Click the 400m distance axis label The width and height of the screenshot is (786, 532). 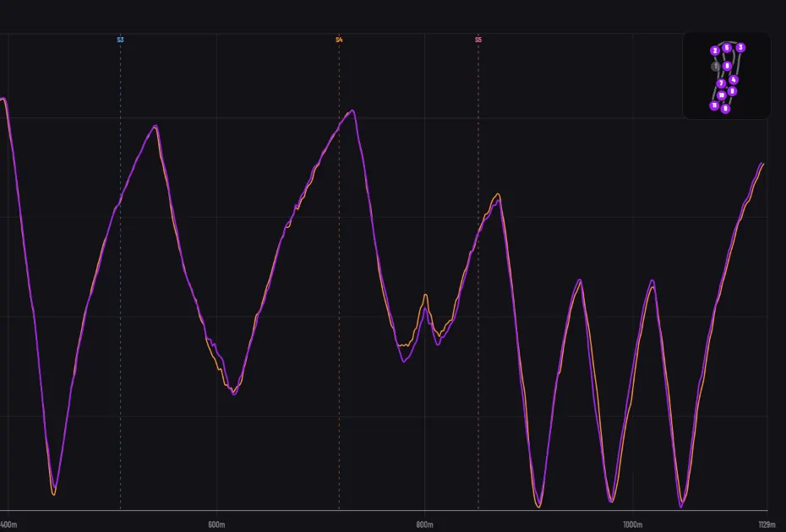click(x=8, y=524)
